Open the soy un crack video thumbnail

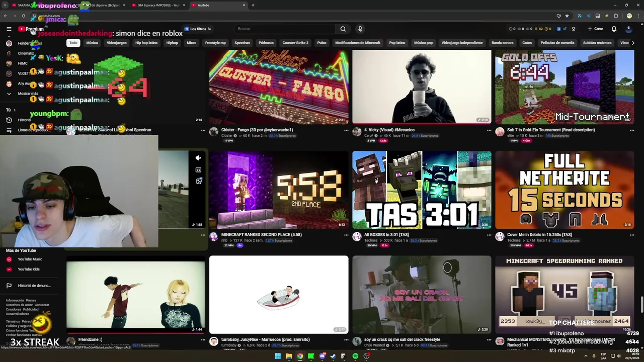pos(422,295)
